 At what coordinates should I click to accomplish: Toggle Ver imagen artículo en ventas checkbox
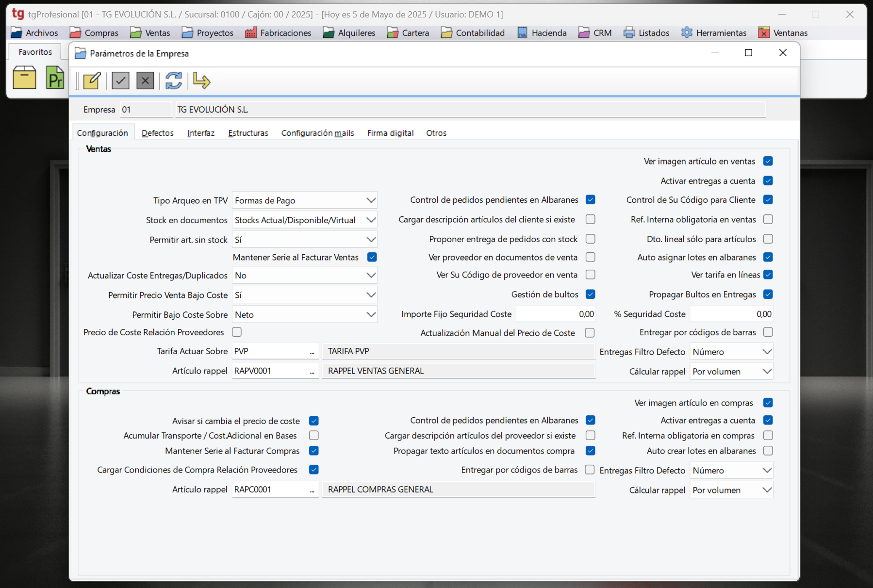(x=768, y=161)
